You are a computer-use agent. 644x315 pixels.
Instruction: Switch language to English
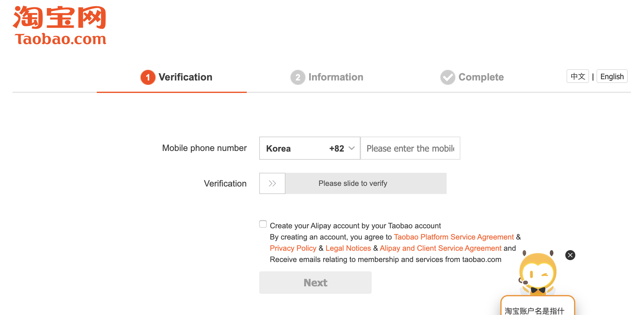[612, 76]
